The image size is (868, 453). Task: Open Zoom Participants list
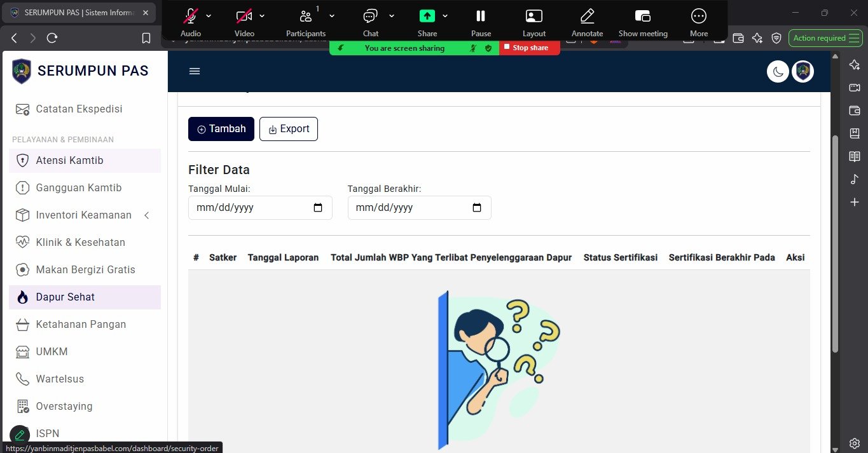[306, 22]
